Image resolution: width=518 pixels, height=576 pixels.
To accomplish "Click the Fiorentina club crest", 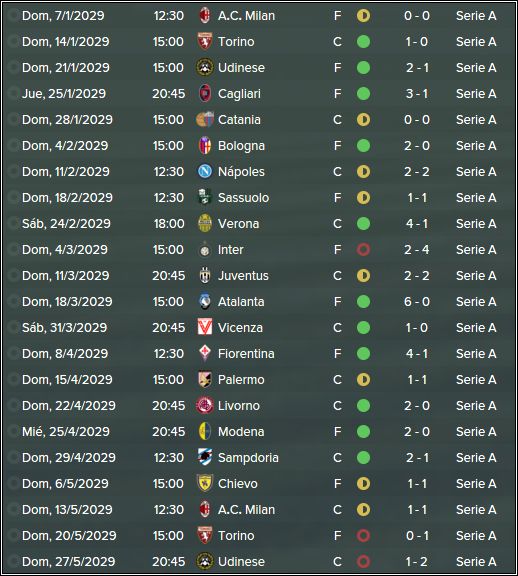I will coord(205,353).
